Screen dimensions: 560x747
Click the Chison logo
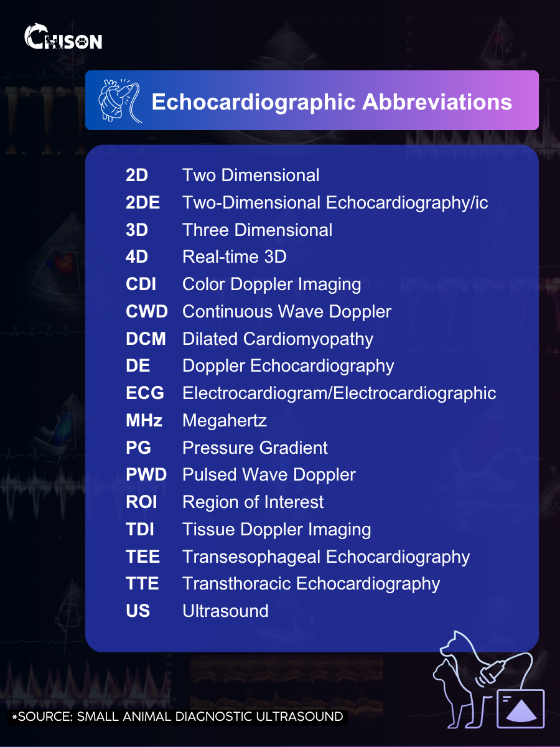click(x=63, y=38)
